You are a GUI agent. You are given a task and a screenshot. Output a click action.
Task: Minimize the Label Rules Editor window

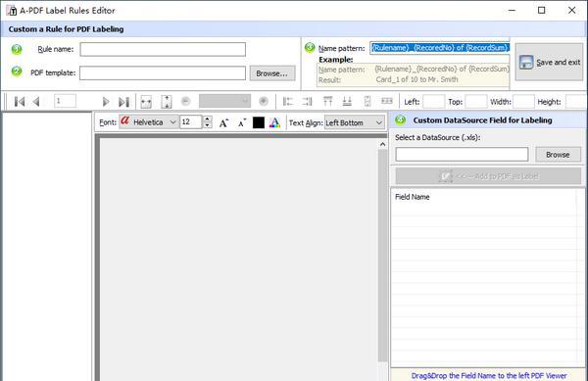(512, 10)
